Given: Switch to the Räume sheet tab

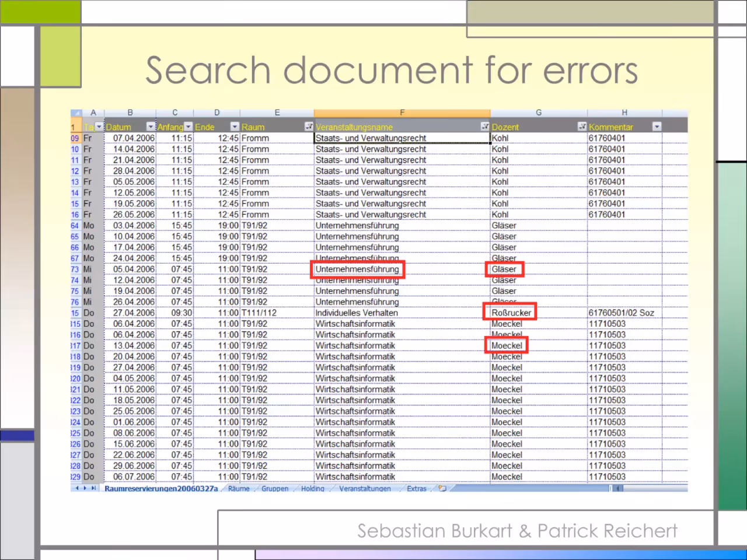Looking at the screenshot, I should pos(239,488).
